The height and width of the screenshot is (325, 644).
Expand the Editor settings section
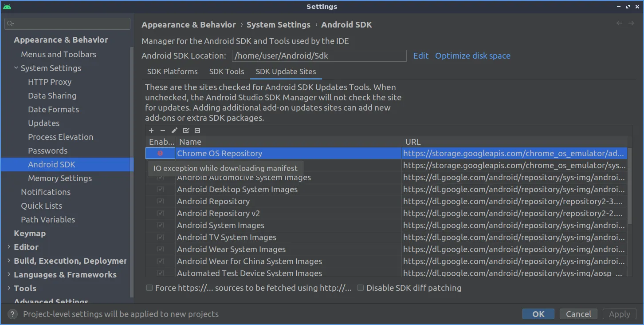9,247
